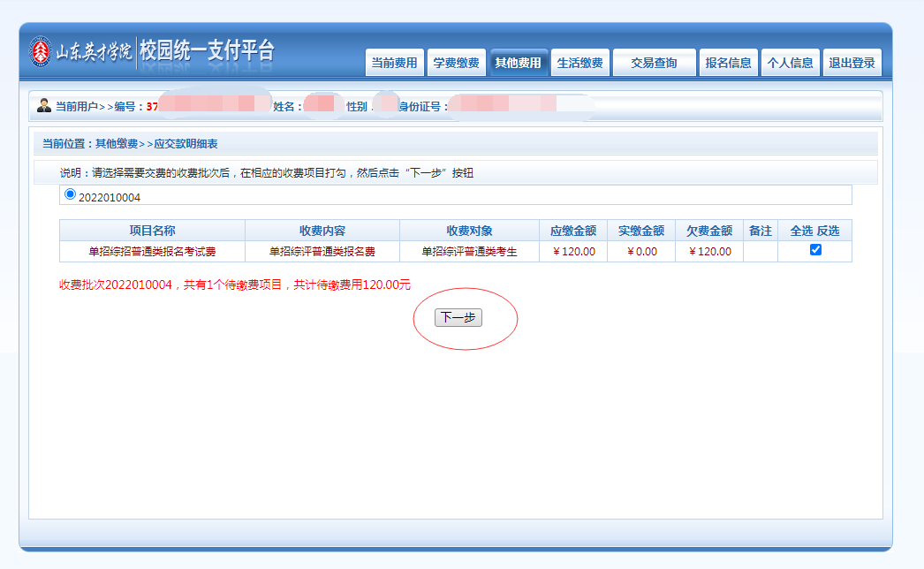Click the 校园统一支付平台 title text
The image size is (924, 569).
click(207, 51)
